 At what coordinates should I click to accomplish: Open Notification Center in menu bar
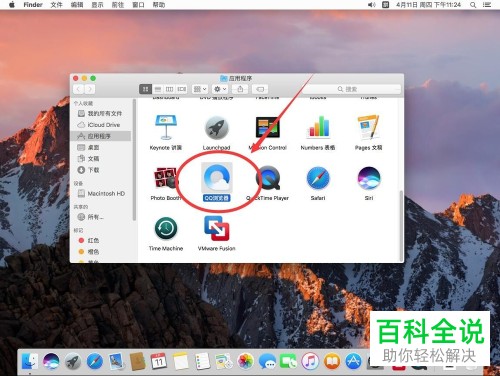pyautogui.click(x=487, y=5)
